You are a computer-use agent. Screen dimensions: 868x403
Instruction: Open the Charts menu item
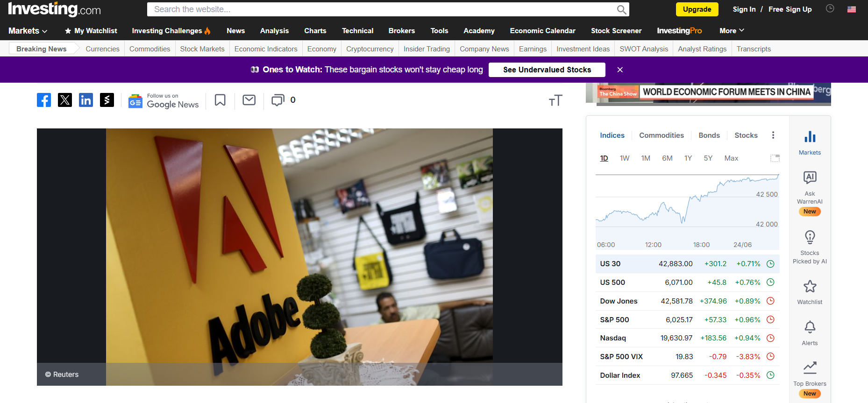[315, 31]
